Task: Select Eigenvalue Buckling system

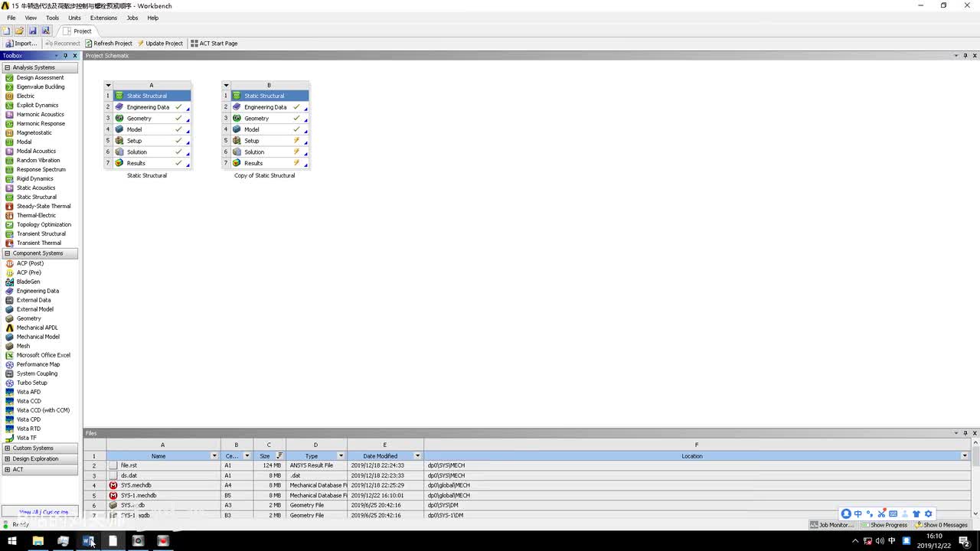Action: pos(40,86)
